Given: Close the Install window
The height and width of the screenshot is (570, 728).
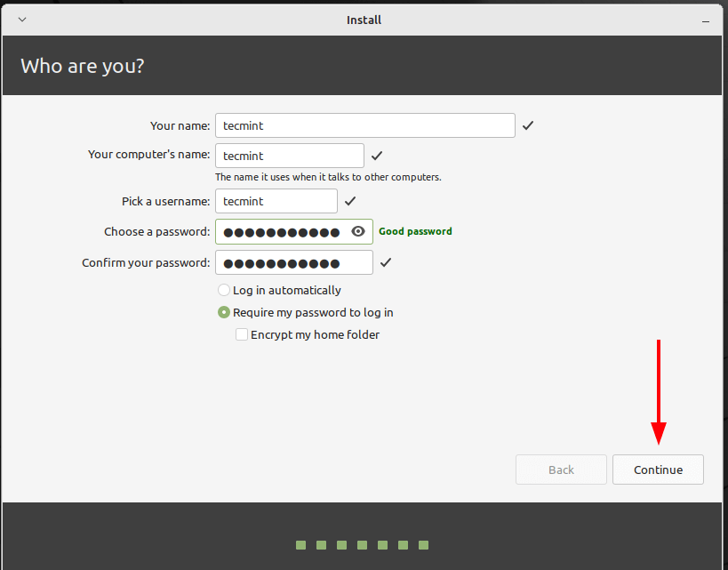Looking at the screenshot, I should coord(705,20).
